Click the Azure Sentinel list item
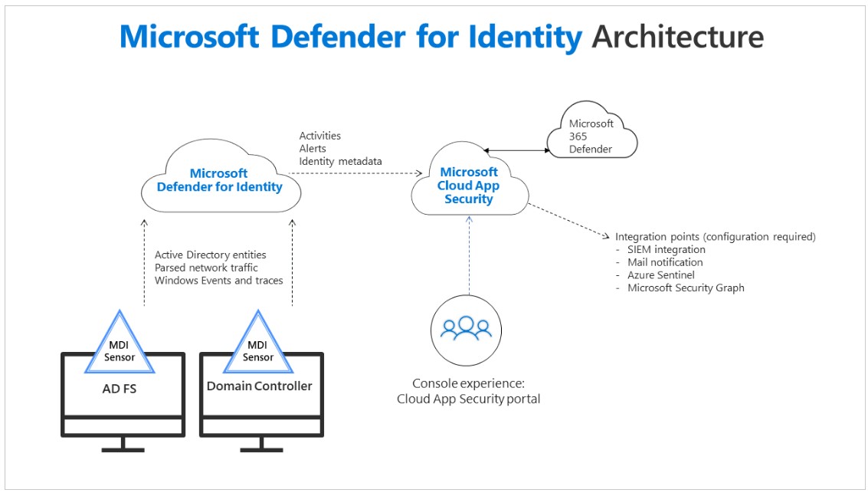 [x=660, y=275]
